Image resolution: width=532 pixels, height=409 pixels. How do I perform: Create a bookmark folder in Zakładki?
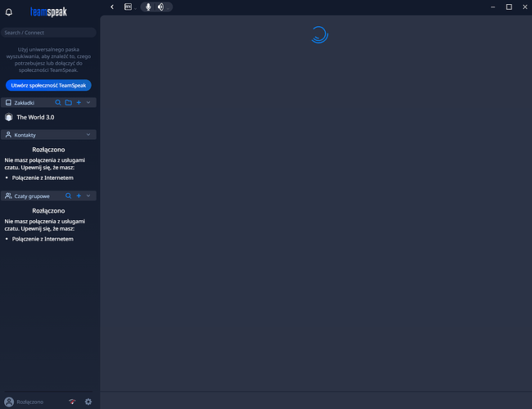tap(69, 102)
